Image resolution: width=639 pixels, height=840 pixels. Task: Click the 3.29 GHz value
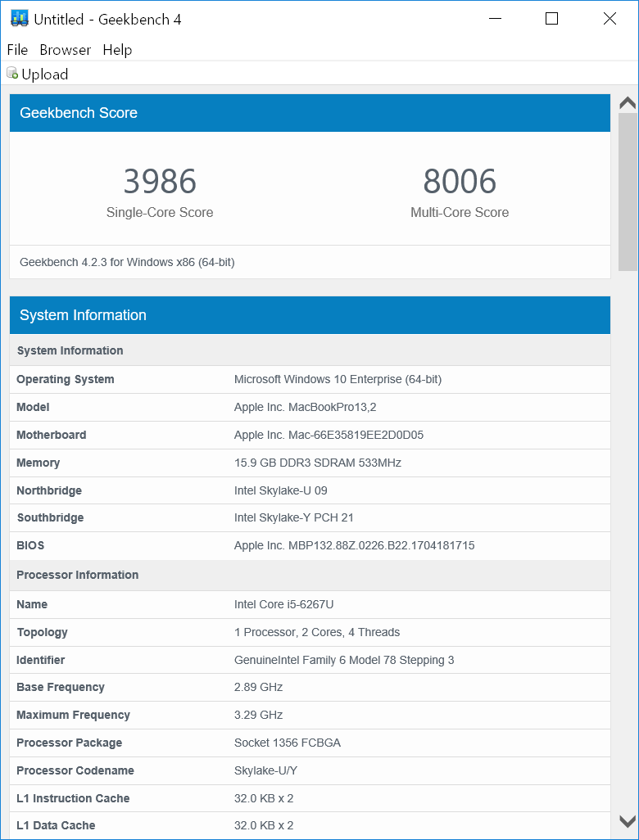pos(258,715)
